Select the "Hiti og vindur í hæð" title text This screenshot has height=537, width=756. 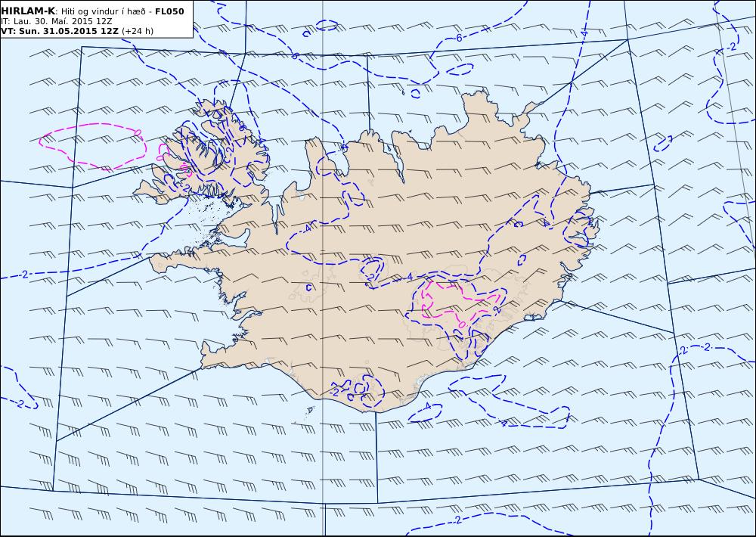(103, 11)
